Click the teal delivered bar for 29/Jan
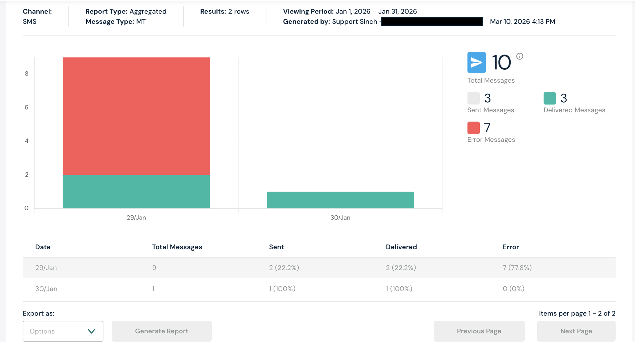Image resolution: width=644 pixels, height=350 pixels. click(x=136, y=191)
